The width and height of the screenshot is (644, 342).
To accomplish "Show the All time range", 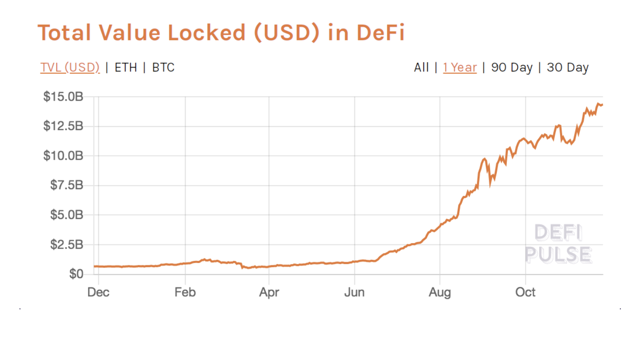I will [421, 68].
